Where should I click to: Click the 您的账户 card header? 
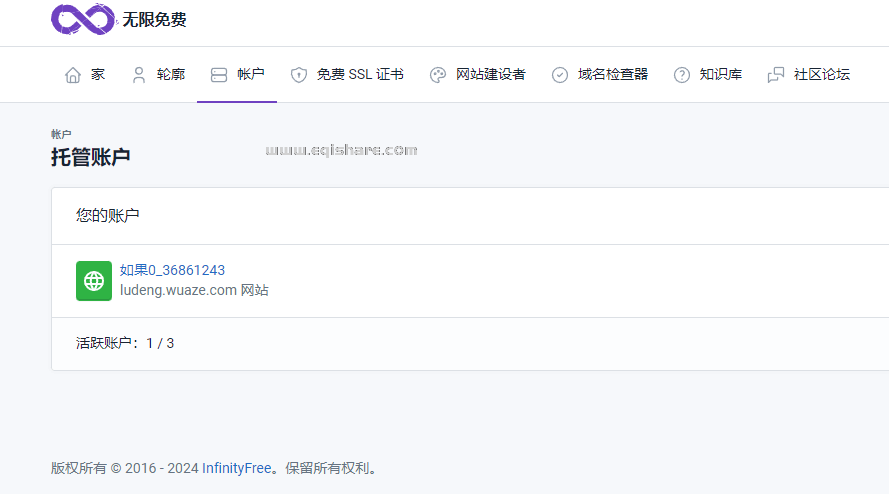(108, 216)
